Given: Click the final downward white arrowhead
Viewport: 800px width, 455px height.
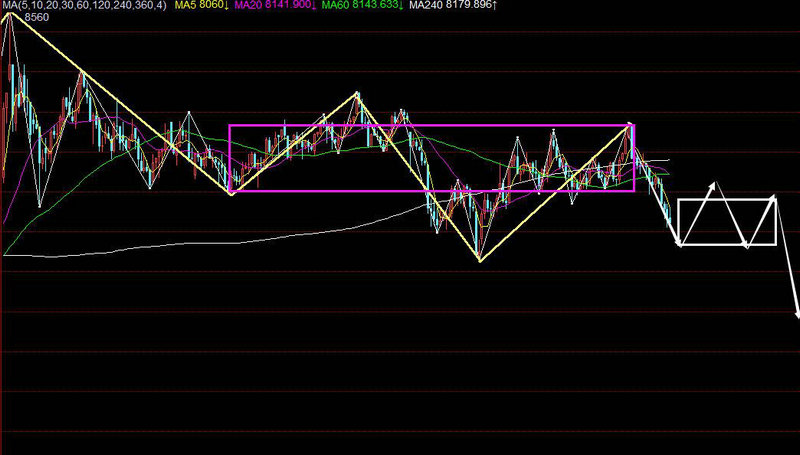Looking at the screenshot, I should 796,315.
